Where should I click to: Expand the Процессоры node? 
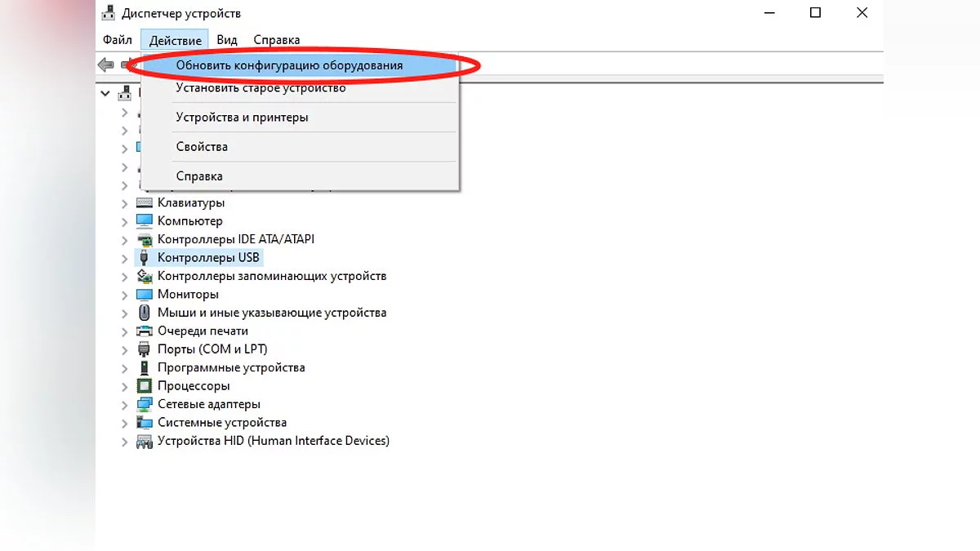tap(125, 386)
